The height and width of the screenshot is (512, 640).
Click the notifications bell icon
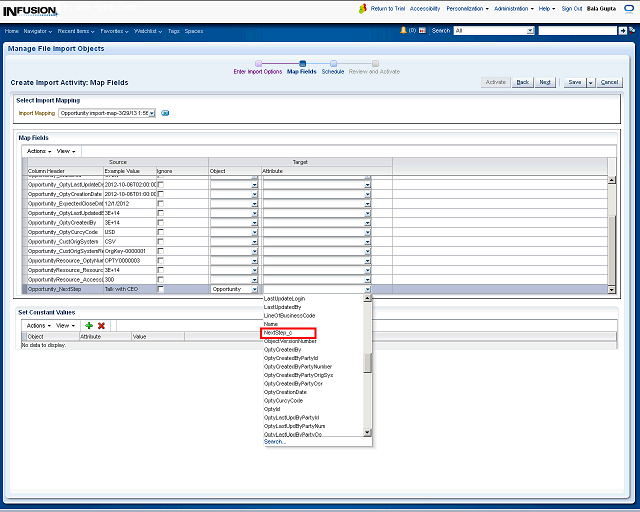402,31
